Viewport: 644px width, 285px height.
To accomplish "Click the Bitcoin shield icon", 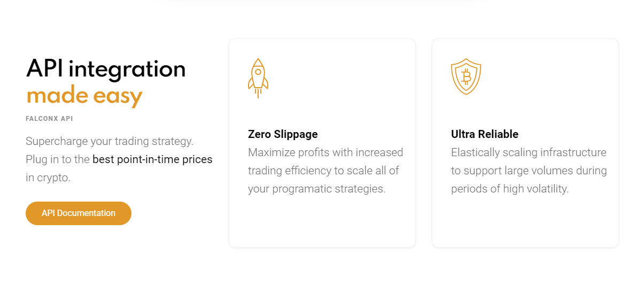I will click(x=466, y=76).
